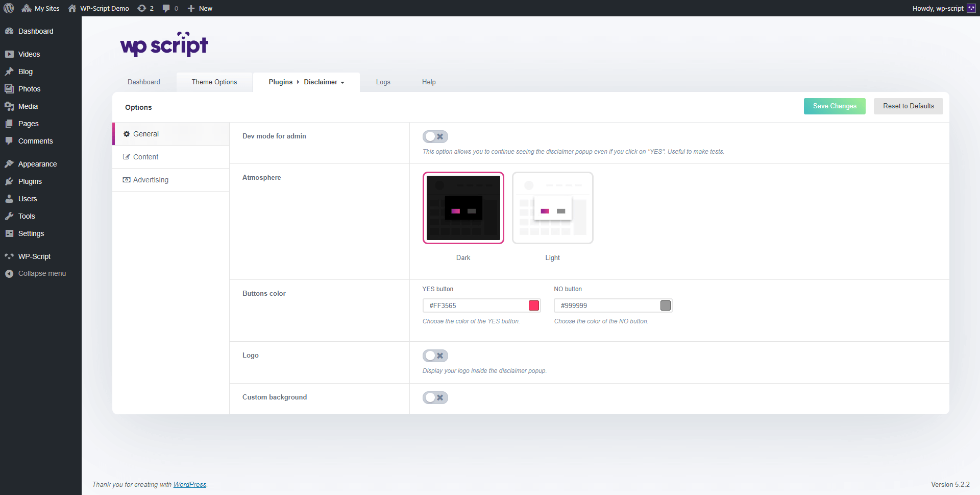980x495 pixels.
Task: Open the Advertising options section
Action: click(170, 180)
